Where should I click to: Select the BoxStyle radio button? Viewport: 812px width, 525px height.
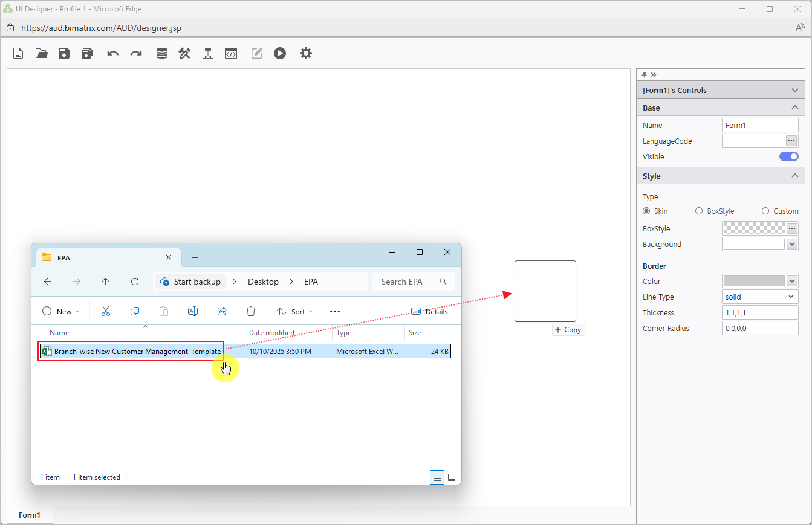tap(698, 211)
